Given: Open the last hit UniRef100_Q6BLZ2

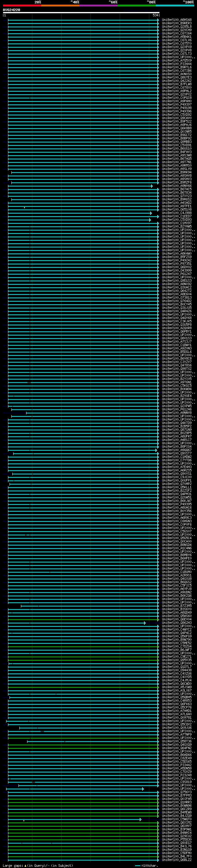Looking at the screenshot, I should (177, 860).
